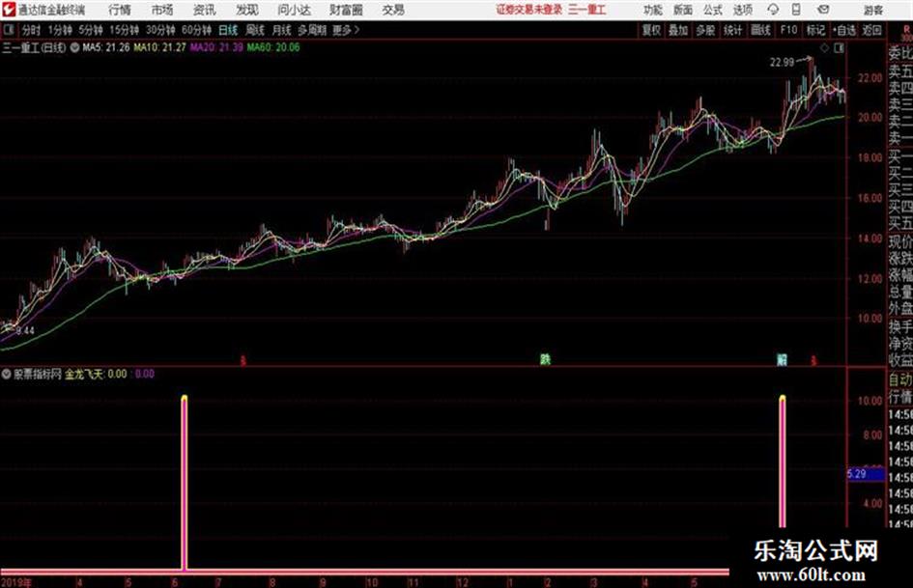This screenshot has height=588, width=913.
Task: Click the 复权 toolbar button
Action: (651, 30)
